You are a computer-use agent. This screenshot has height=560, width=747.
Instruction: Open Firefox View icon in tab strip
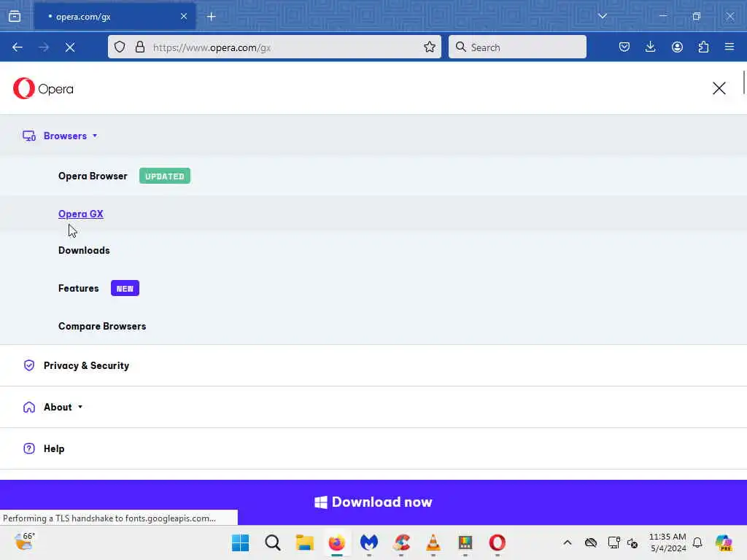pos(15,16)
